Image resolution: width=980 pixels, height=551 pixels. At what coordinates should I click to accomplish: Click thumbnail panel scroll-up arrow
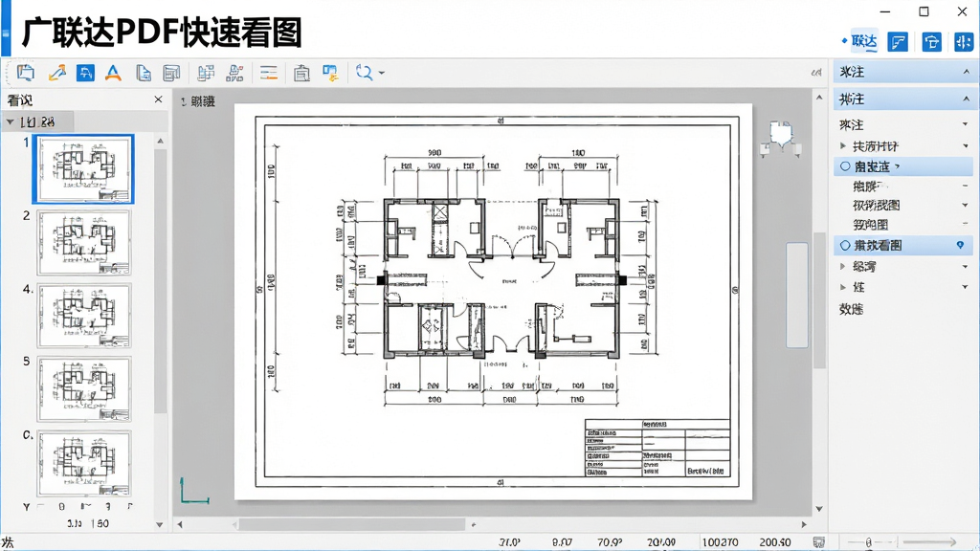pyautogui.click(x=160, y=142)
